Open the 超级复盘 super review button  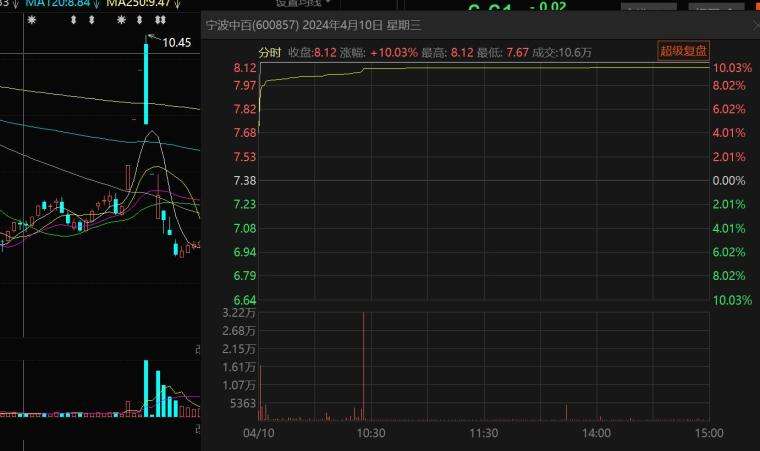683,50
